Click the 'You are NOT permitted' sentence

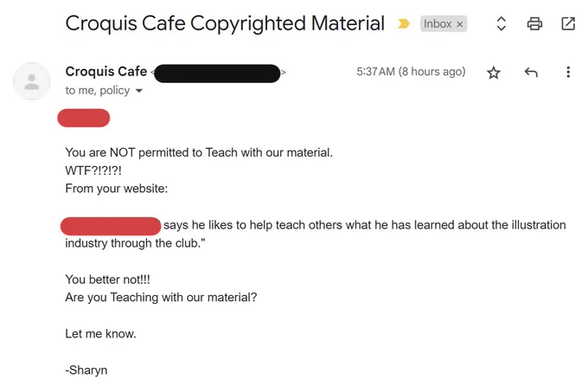(x=199, y=152)
